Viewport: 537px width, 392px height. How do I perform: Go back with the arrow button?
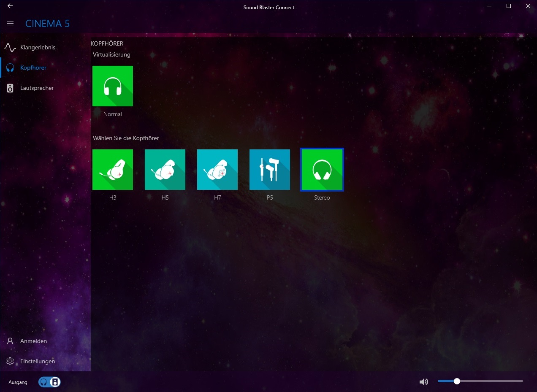[x=10, y=6]
